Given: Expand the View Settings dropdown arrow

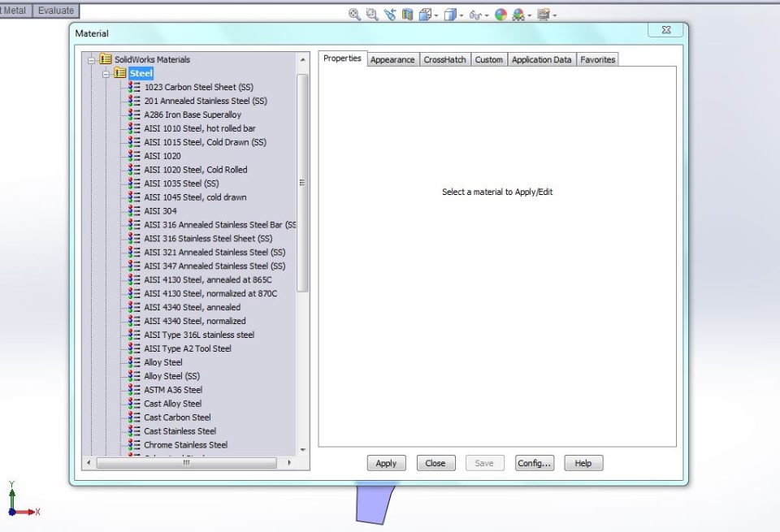Looking at the screenshot, I should [x=555, y=15].
